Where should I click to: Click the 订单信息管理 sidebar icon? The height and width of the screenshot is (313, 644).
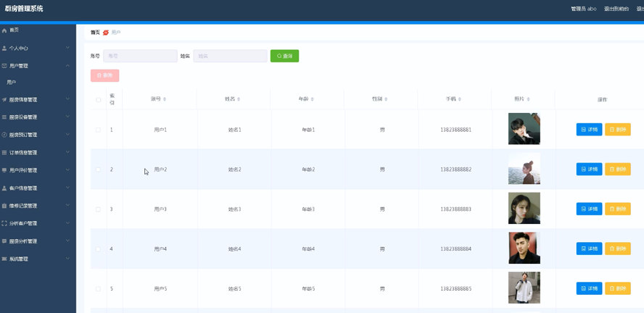[4, 153]
